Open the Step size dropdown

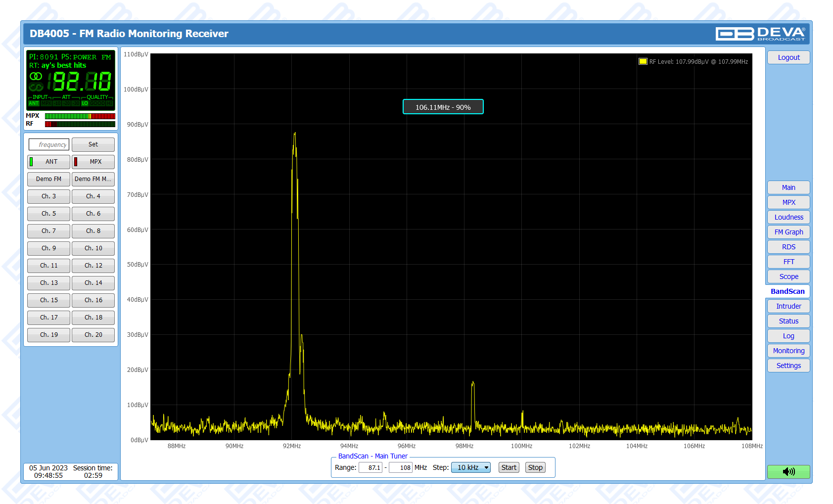[x=470, y=467]
